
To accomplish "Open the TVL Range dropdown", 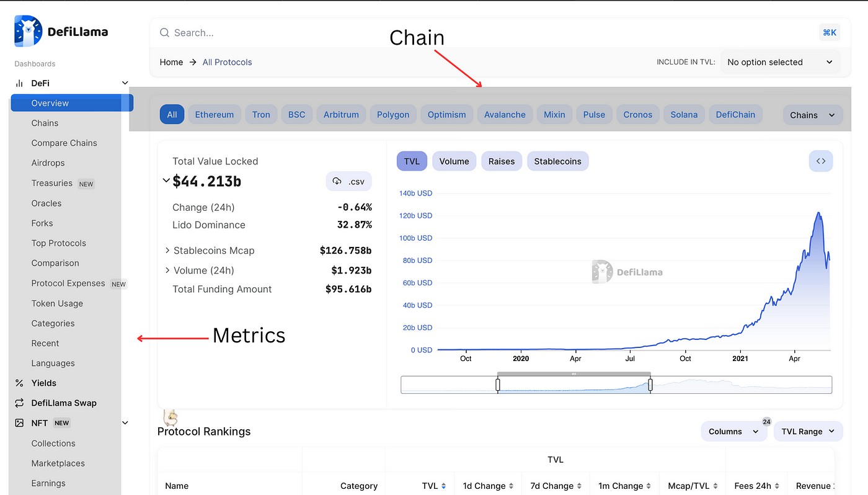I will (808, 431).
